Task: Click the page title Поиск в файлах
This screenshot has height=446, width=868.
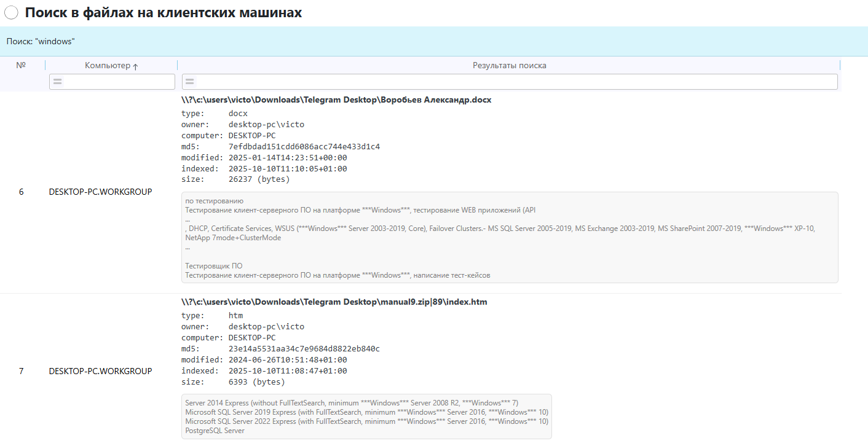Action: coord(163,13)
